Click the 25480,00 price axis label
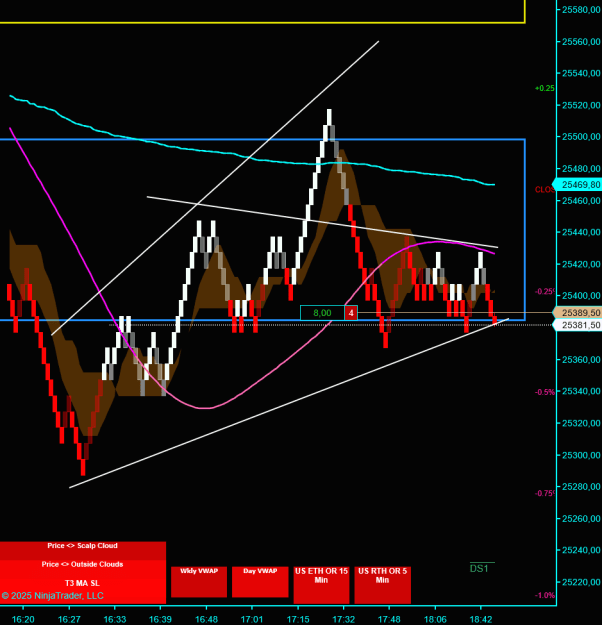 (581, 169)
